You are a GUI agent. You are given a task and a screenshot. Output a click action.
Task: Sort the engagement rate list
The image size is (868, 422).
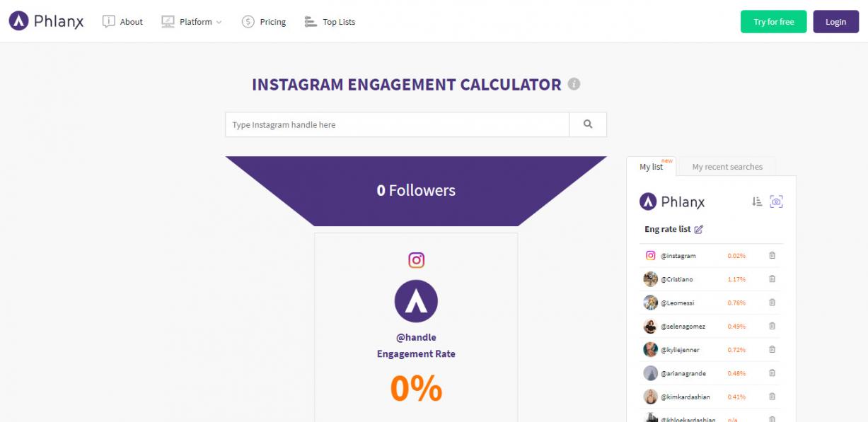click(757, 202)
